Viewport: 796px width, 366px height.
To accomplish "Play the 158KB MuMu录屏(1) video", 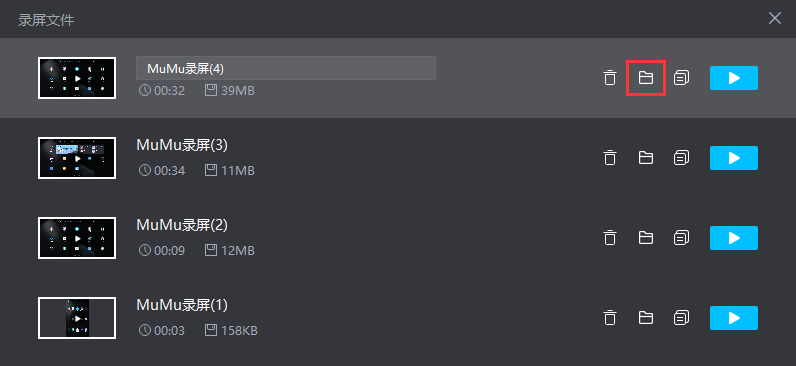I will [734, 318].
